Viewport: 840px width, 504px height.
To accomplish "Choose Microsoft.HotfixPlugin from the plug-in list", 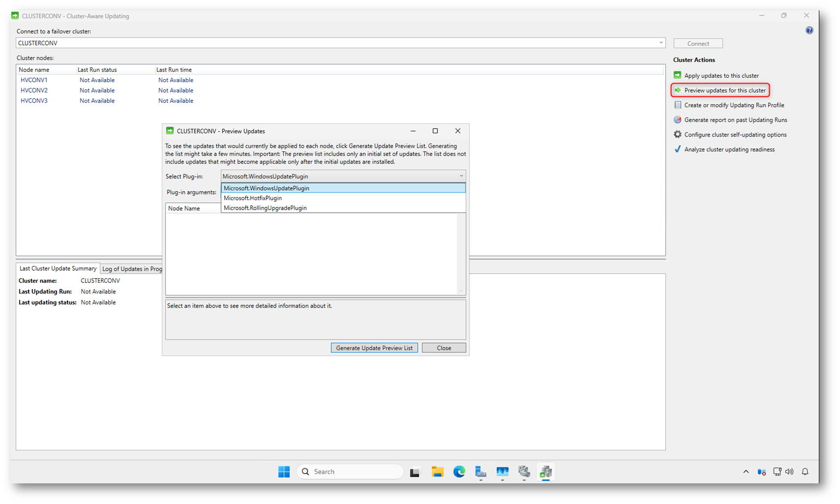I will point(253,198).
